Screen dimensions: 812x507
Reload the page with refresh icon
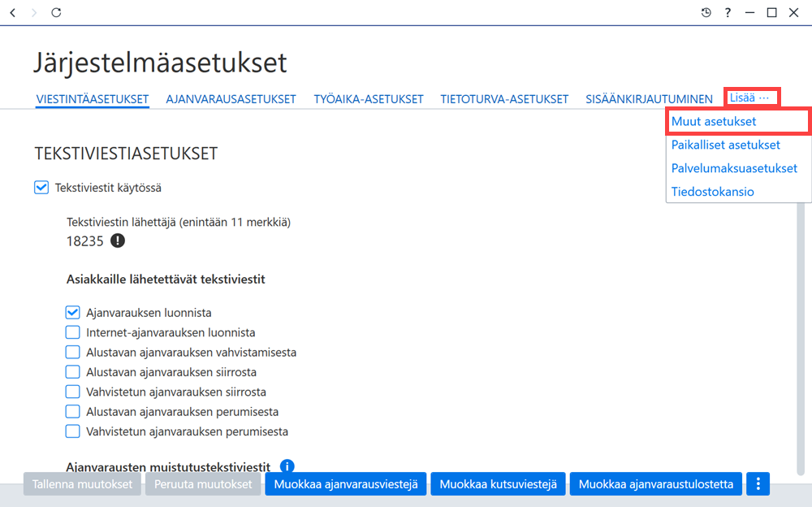56,12
